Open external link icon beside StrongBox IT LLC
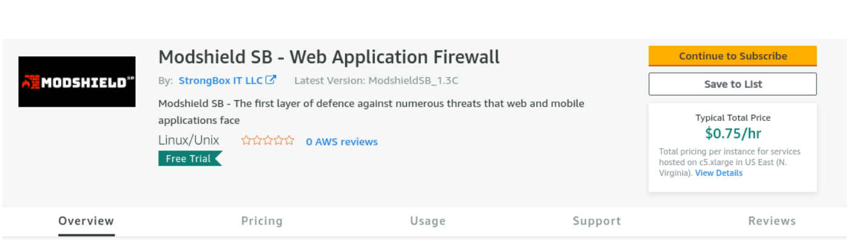Screen dimensions: 868x247 coord(271,80)
